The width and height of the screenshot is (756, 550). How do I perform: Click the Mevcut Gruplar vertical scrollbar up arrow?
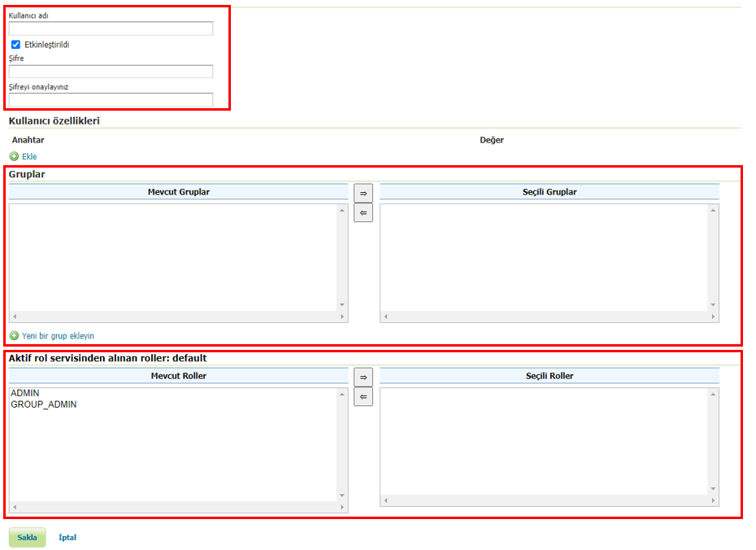click(x=342, y=211)
